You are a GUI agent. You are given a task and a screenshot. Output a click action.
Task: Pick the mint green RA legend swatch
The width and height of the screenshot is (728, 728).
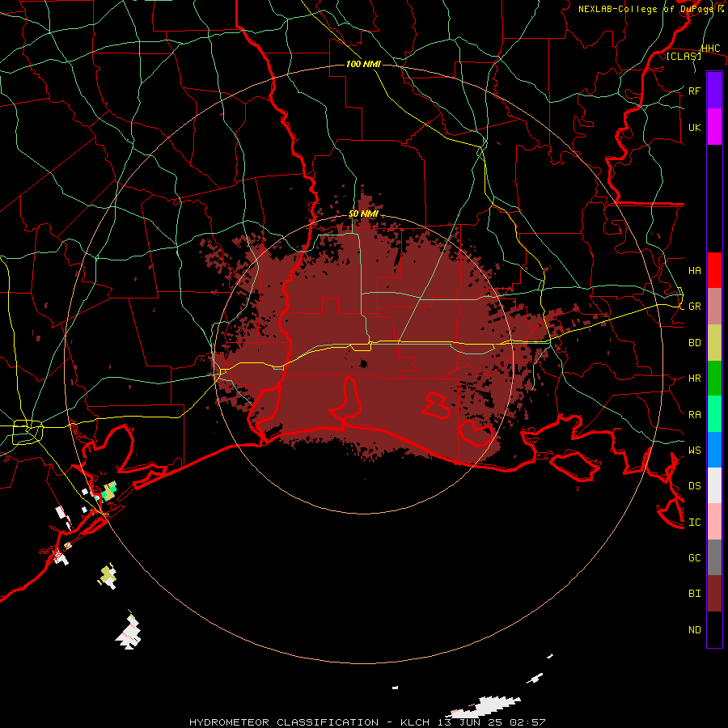[x=714, y=414]
